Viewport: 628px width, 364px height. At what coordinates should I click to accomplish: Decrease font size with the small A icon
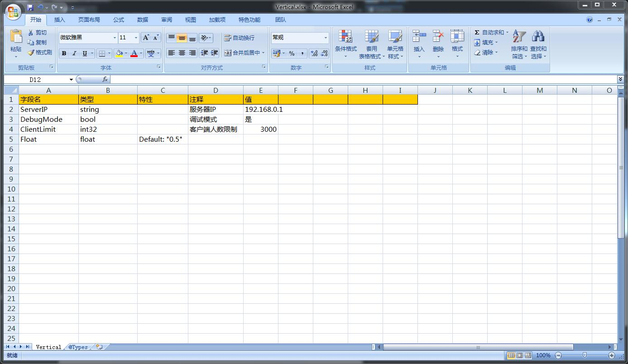(x=156, y=38)
